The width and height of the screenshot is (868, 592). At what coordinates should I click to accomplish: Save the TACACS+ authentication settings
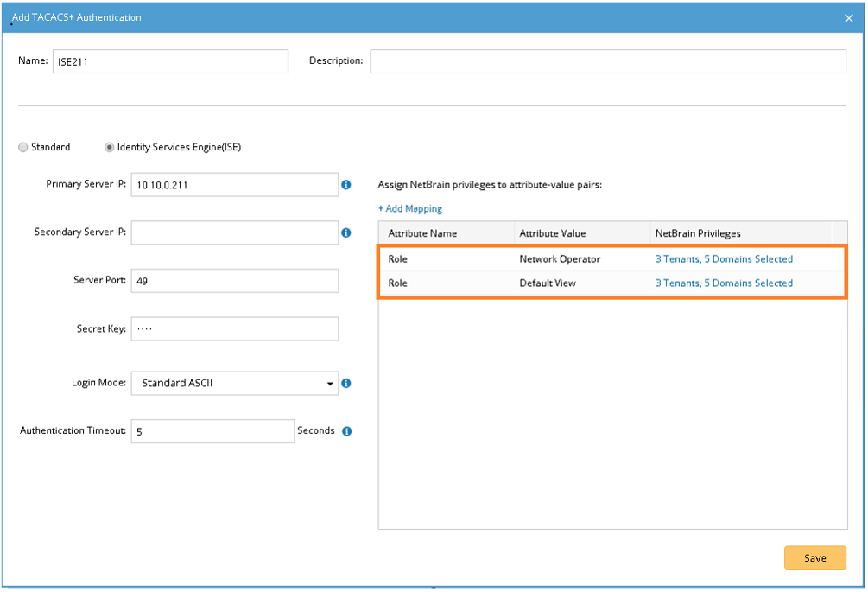pos(814,558)
